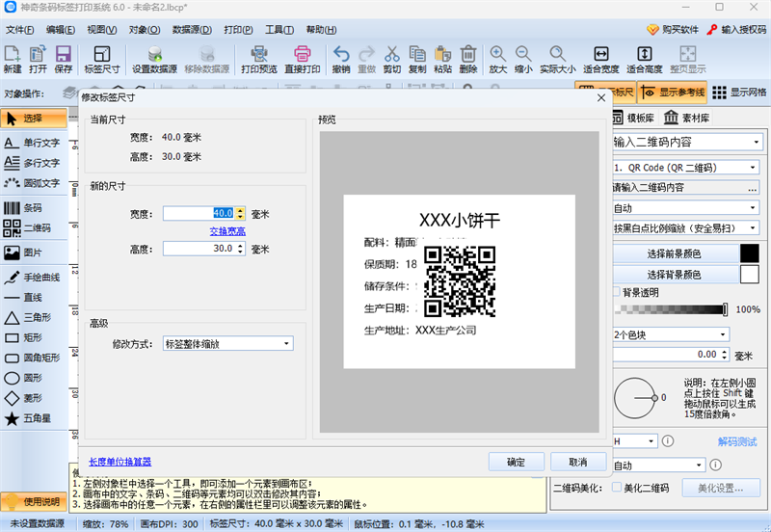Toggle the 显示参考线 show guides button
771x532 pixels.
coord(671,93)
